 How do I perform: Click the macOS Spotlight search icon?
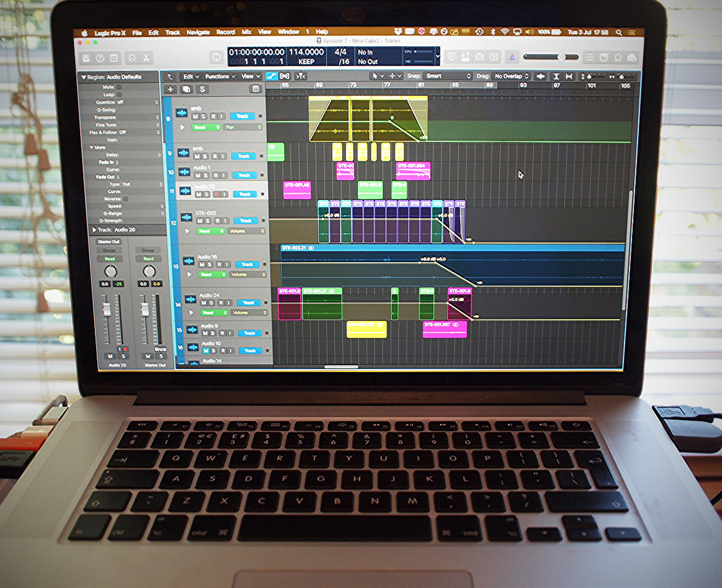tap(619, 33)
